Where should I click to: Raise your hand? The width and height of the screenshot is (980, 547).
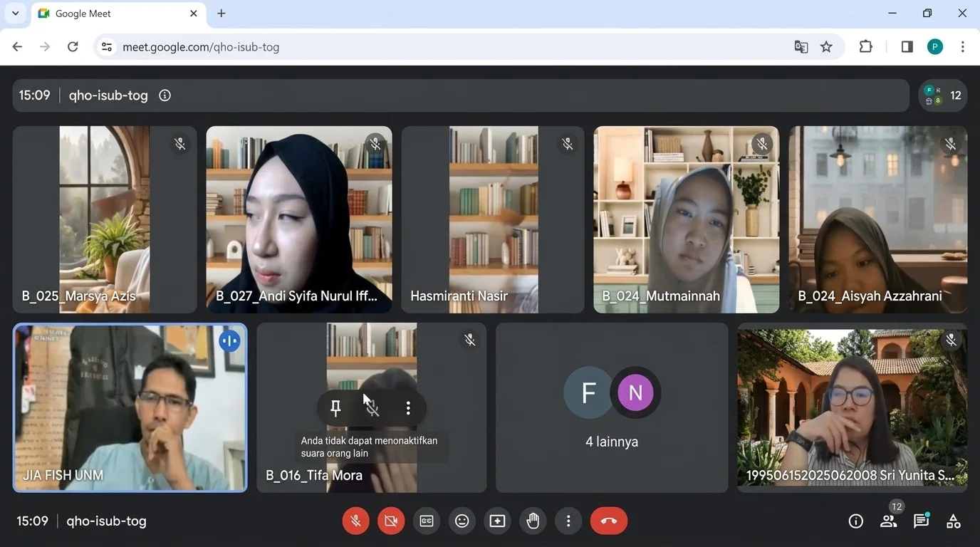533,521
